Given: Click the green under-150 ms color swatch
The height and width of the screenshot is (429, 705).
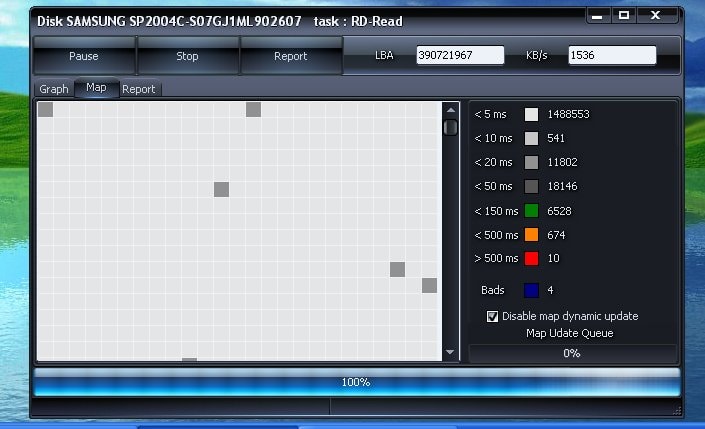Looking at the screenshot, I should pyautogui.click(x=531, y=211).
